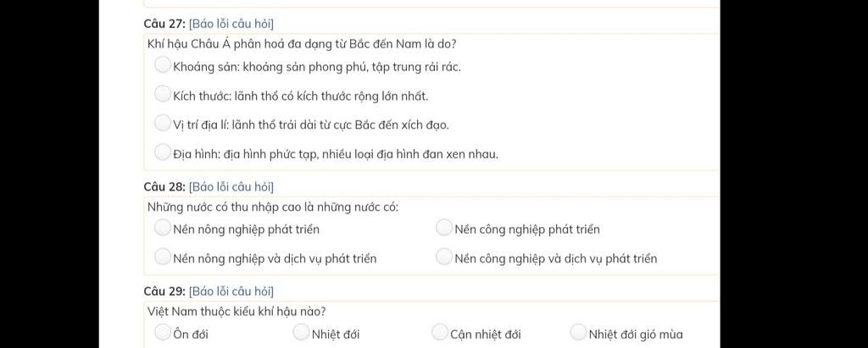Click the 'Câu 29:' question label
This screenshot has height=348, width=868.
pyautogui.click(x=164, y=291)
